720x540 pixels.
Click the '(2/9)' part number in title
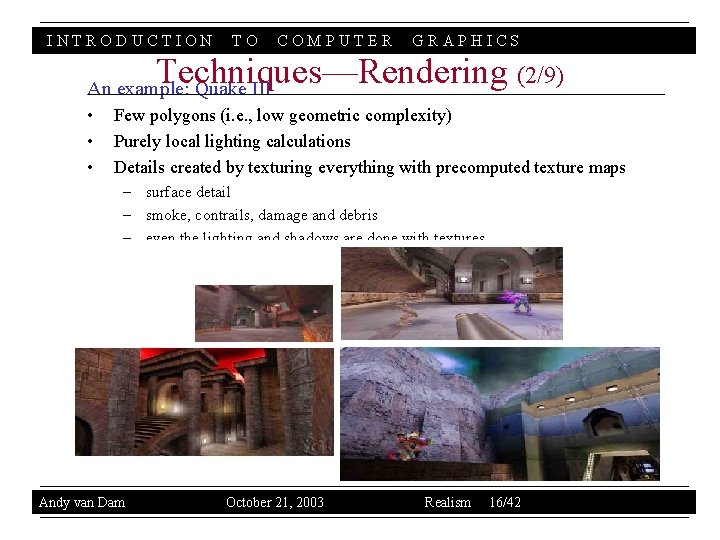pos(540,75)
